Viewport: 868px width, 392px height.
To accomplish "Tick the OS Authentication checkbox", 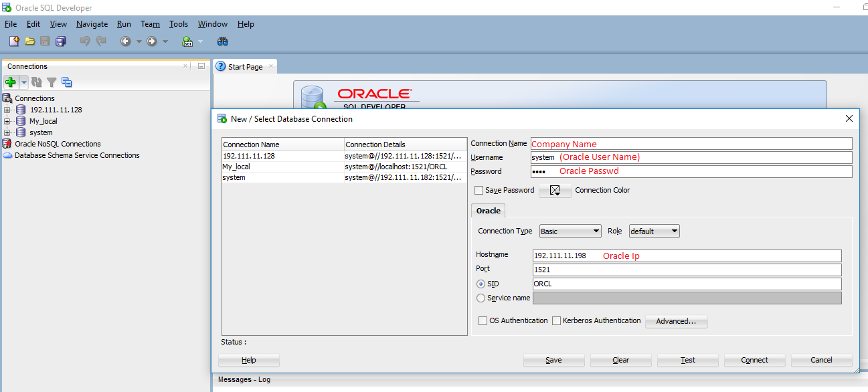I will pyautogui.click(x=483, y=321).
